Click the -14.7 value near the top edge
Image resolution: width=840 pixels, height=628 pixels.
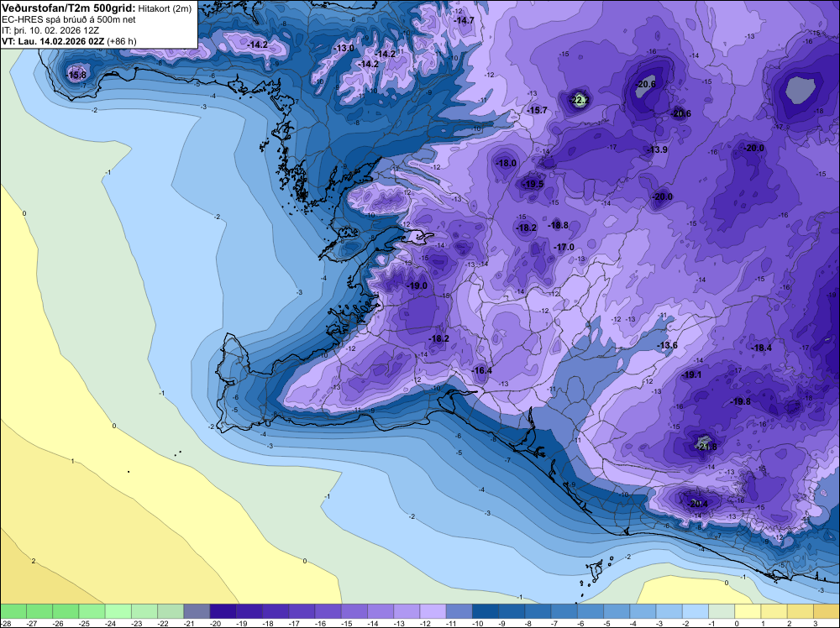click(464, 20)
